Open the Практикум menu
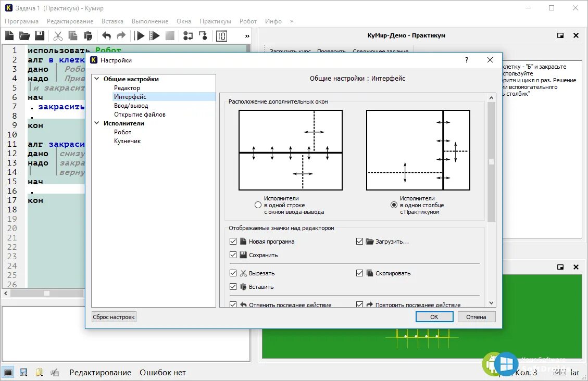 [x=215, y=21]
